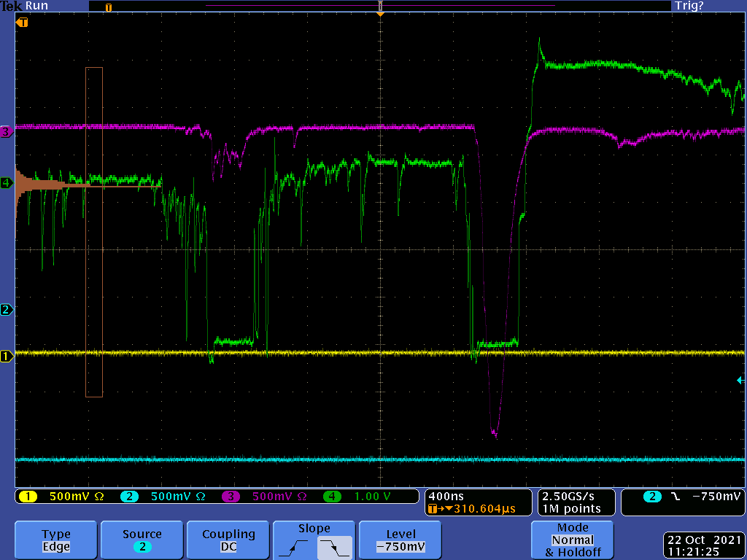Open the trigger Source menu

(x=142, y=540)
